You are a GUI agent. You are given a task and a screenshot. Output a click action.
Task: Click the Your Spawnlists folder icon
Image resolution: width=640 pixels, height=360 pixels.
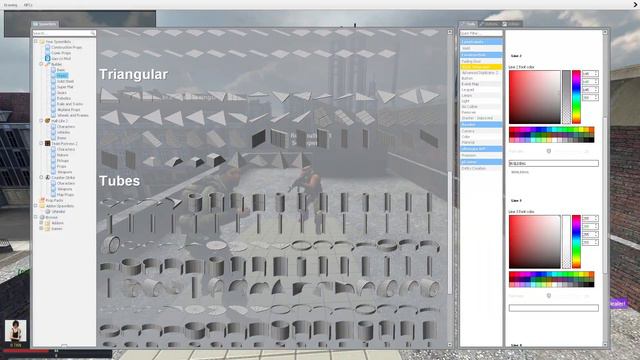[42, 42]
